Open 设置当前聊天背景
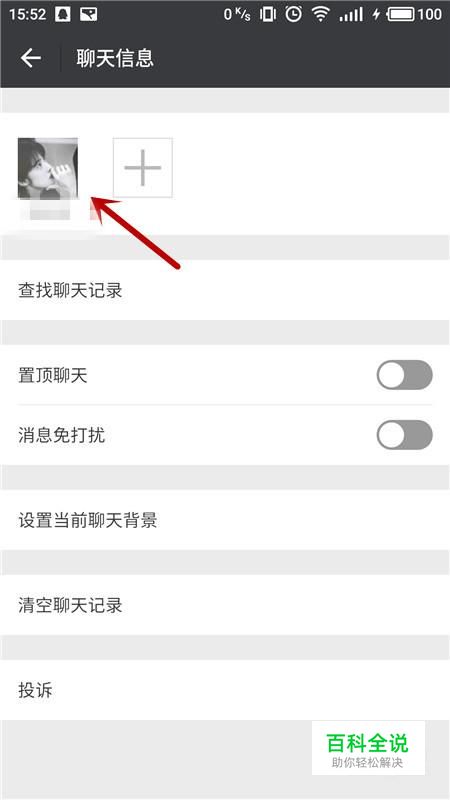450x800 pixels. coord(225,520)
